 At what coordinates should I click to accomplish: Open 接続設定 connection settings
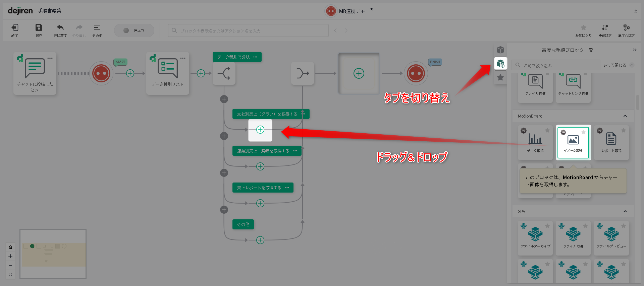605,30
